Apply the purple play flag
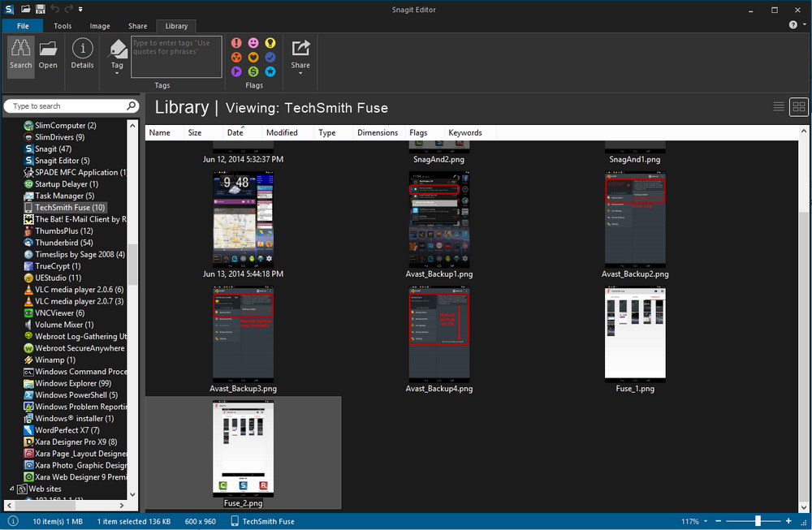 (x=236, y=71)
